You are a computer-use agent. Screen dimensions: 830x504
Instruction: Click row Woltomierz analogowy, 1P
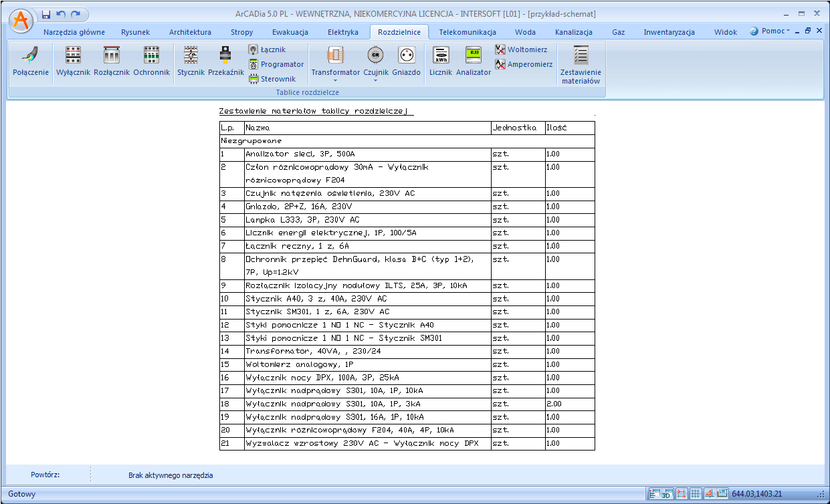(407, 365)
